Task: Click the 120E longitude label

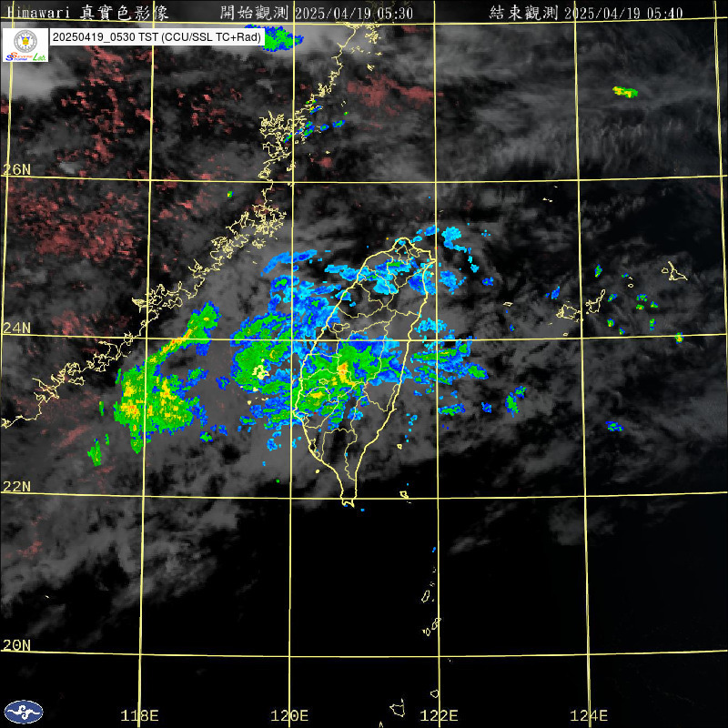Action: (289, 715)
